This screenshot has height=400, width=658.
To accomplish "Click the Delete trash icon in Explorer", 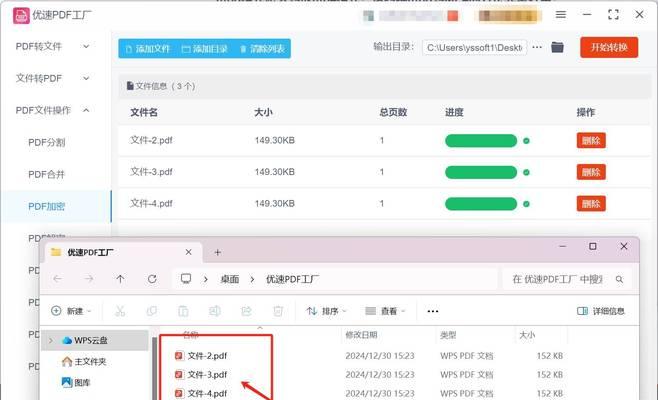I will pyautogui.click(x=278, y=311).
